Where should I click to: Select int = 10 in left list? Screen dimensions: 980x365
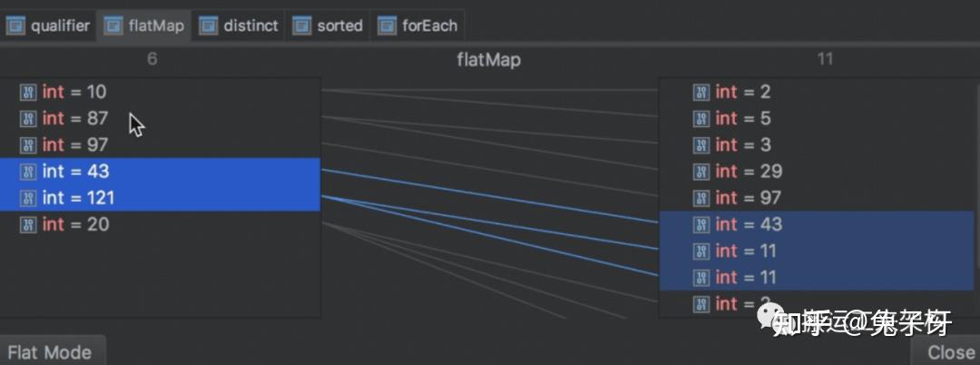(160, 92)
